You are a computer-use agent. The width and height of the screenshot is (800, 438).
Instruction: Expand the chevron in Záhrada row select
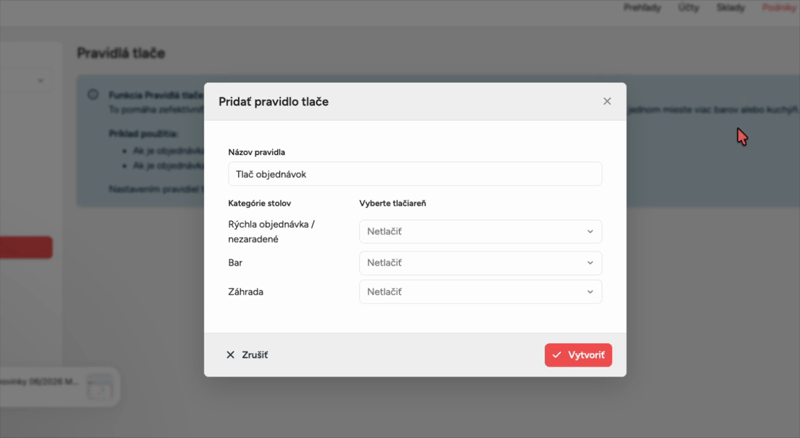tap(590, 292)
